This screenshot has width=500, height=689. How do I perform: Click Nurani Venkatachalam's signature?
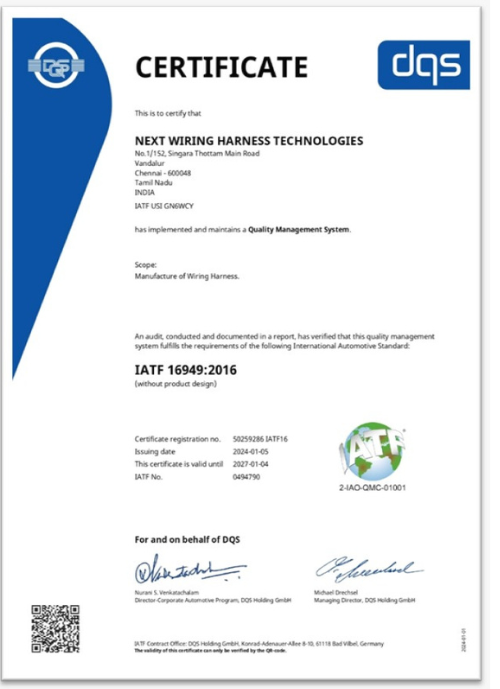[190, 569]
